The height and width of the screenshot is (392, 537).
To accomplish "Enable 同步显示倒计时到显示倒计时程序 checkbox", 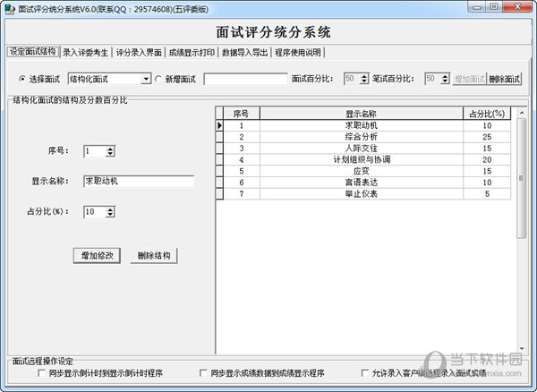I will pyautogui.click(x=41, y=373).
